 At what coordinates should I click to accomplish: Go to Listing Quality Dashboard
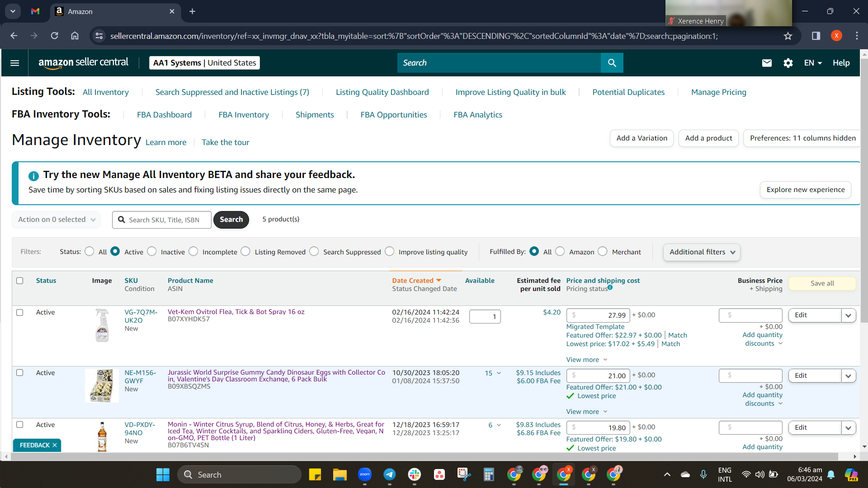tap(382, 92)
